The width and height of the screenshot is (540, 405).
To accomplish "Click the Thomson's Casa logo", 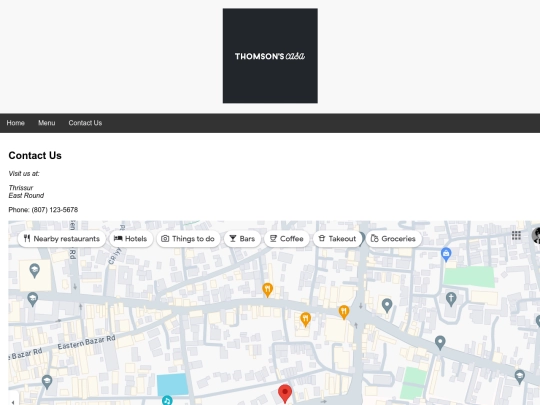I will [x=270, y=56].
